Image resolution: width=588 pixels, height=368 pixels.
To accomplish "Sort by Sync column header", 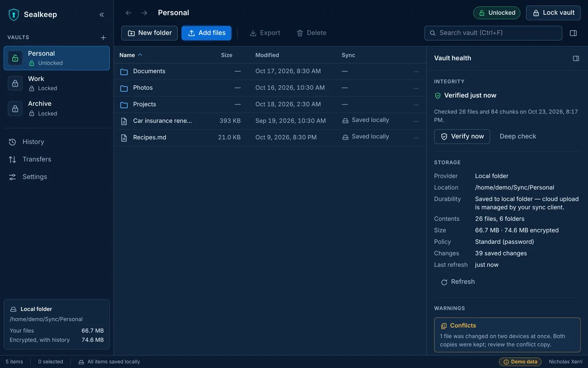I will pyautogui.click(x=348, y=55).
